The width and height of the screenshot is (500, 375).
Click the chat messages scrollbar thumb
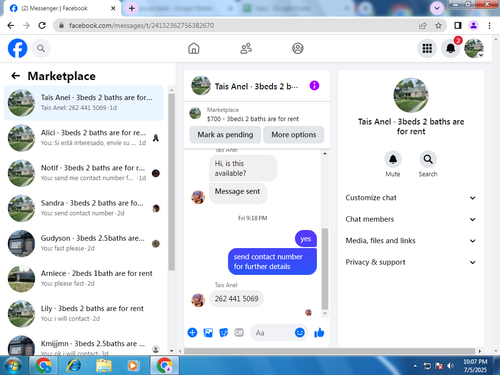(325, 269)
